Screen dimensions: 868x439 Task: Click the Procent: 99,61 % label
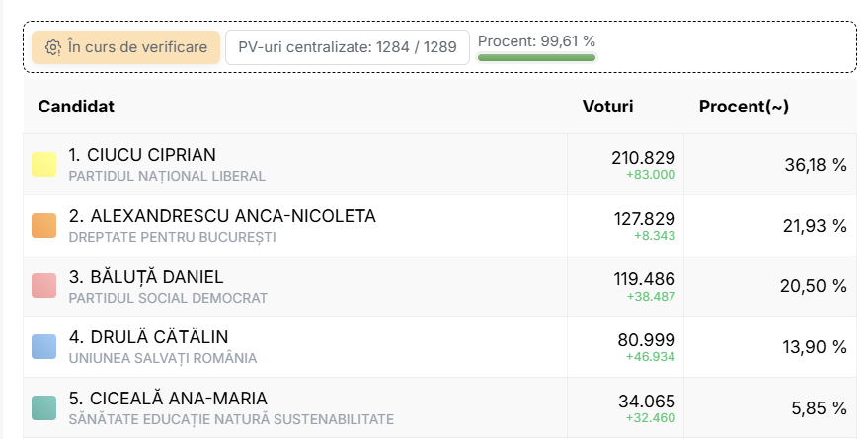coord(536,41)
